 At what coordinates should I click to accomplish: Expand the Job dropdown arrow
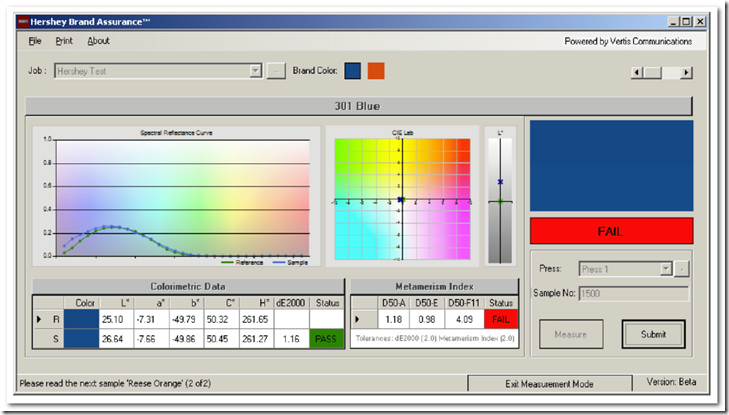coord(255,71)
